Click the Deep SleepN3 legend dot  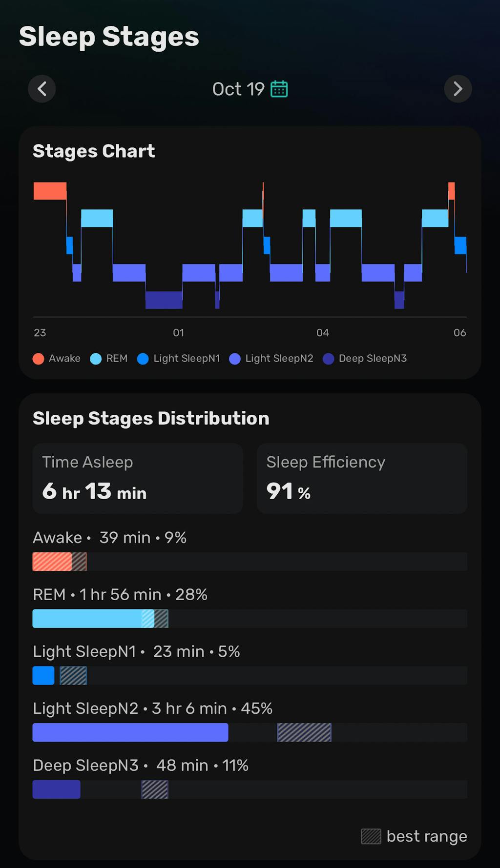(x=329, y=358)
